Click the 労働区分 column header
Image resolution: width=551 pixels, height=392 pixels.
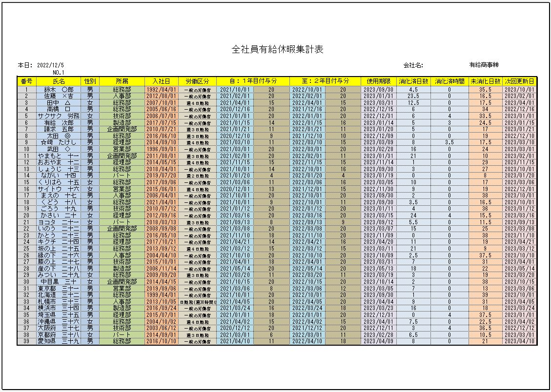click(x=198, y=81)
